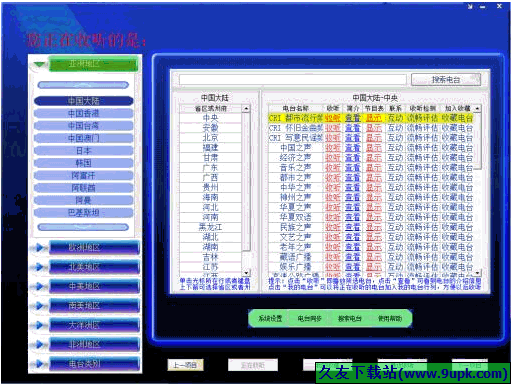Click the station table scrollbar down arrow

coord(477,273)
